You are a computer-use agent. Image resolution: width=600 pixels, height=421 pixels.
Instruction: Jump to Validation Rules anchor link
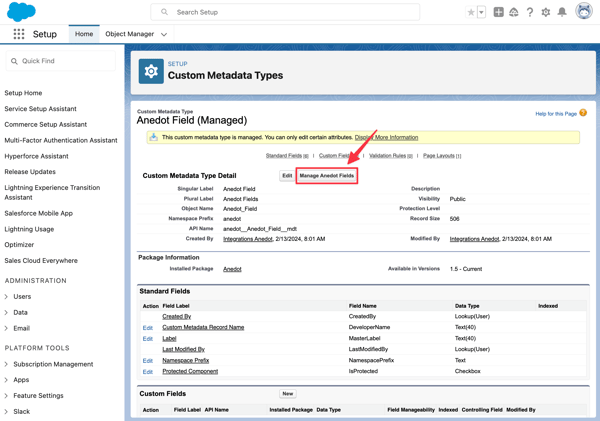391,156
